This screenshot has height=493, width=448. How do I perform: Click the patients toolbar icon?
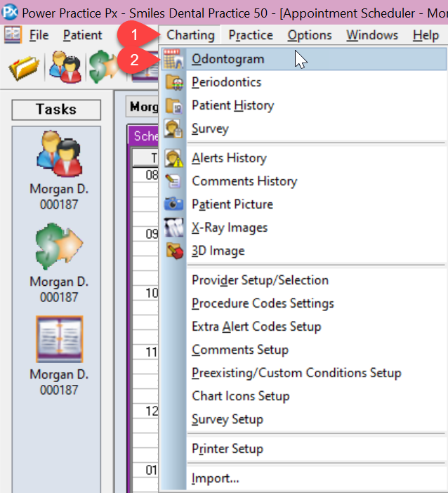pyautogui.click(x=65, y=67)
